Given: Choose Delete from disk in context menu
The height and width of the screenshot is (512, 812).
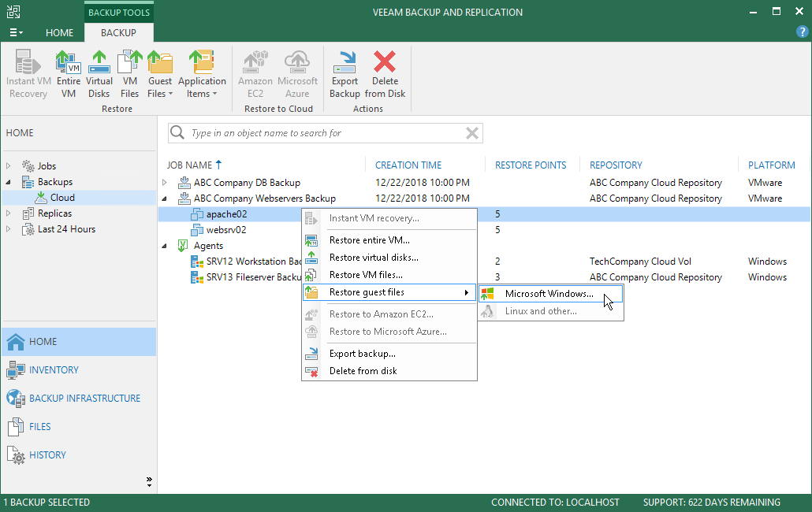Looking at the screenshot, I should click(389, 371).
